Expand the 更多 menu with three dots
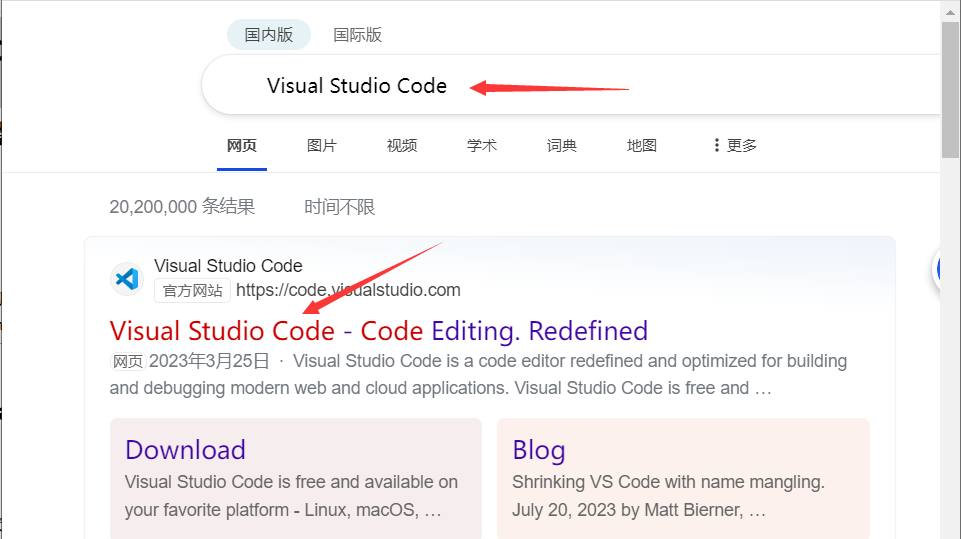This screenshot has height=539, width=961. point(735,146)
